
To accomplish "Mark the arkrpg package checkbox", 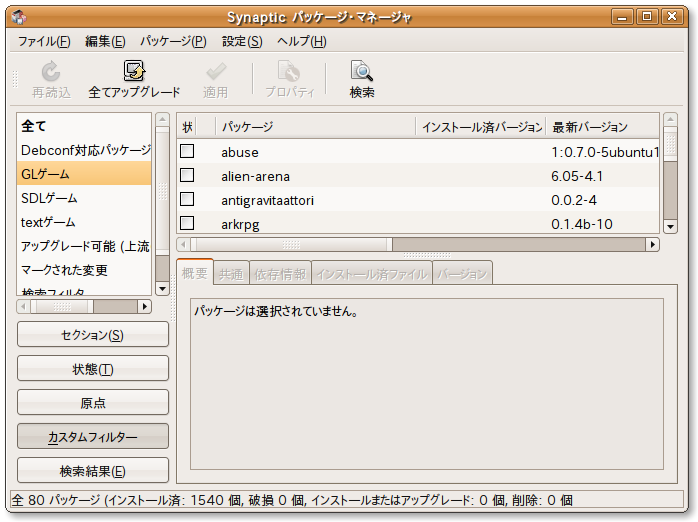I will click(187, 223).
